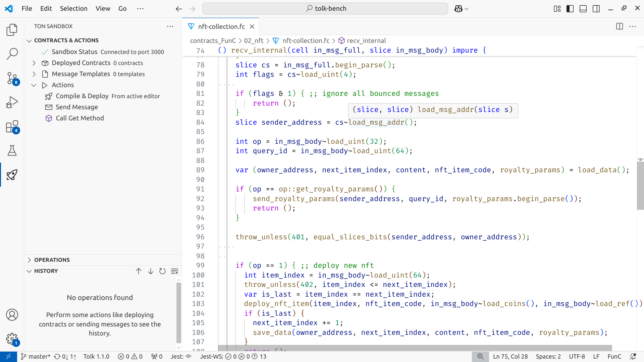Select the nft-collection.fc editor tab
Image resolution: width=644 pixels, height=362 pixels.
click(x=221, y=26)
